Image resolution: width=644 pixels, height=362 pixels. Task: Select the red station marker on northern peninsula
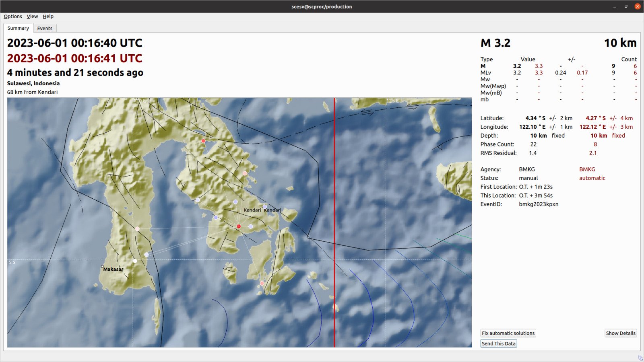point(203,141)
